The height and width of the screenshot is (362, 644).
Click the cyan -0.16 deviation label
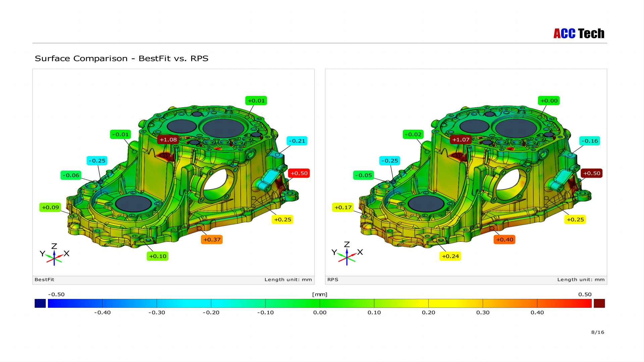click(589, 141)
